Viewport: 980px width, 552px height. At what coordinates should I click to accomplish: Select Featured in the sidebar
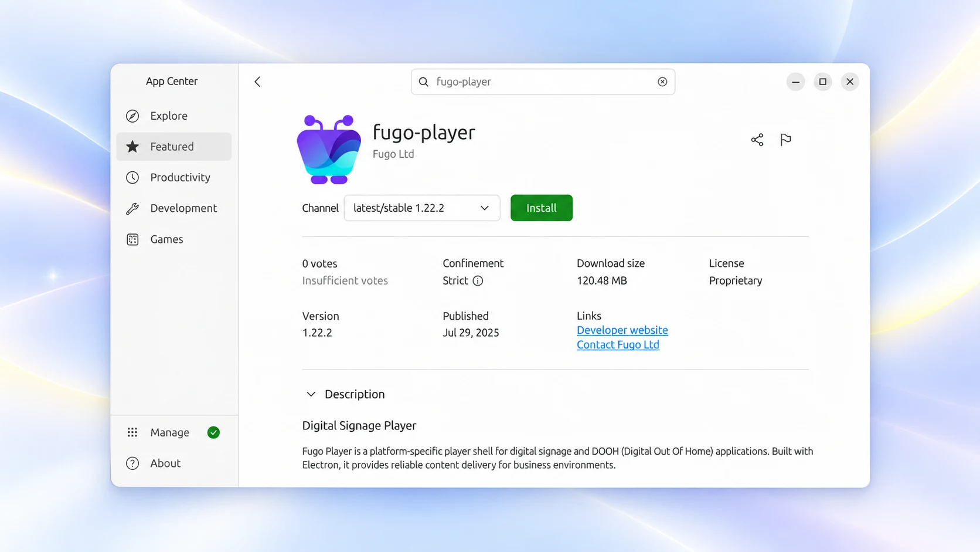[174, 147]
